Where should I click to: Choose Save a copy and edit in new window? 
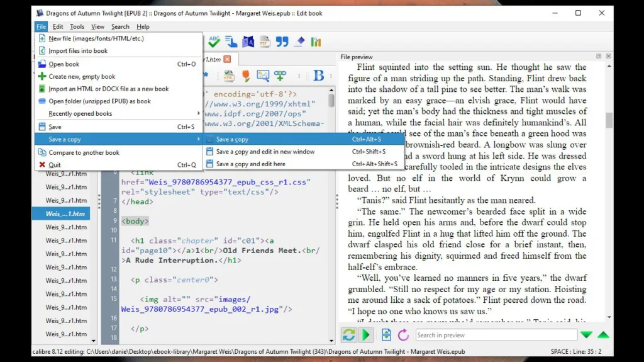(304, 151)
